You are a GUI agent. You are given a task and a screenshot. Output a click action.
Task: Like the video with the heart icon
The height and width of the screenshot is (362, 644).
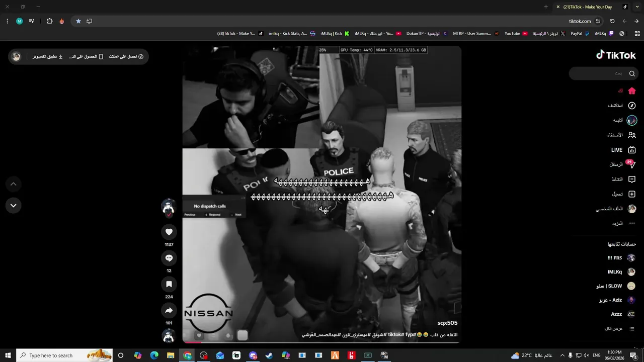coord(169,232)
